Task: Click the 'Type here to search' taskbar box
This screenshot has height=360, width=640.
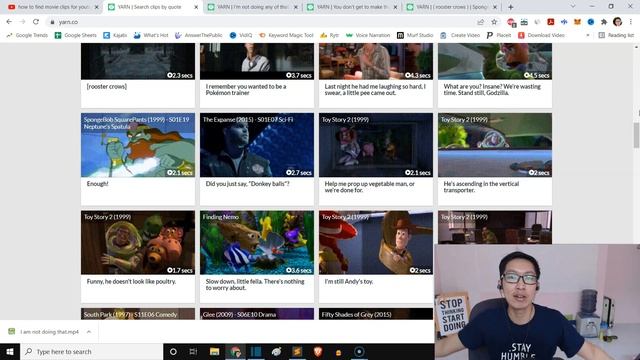Action: click(91, 351)
